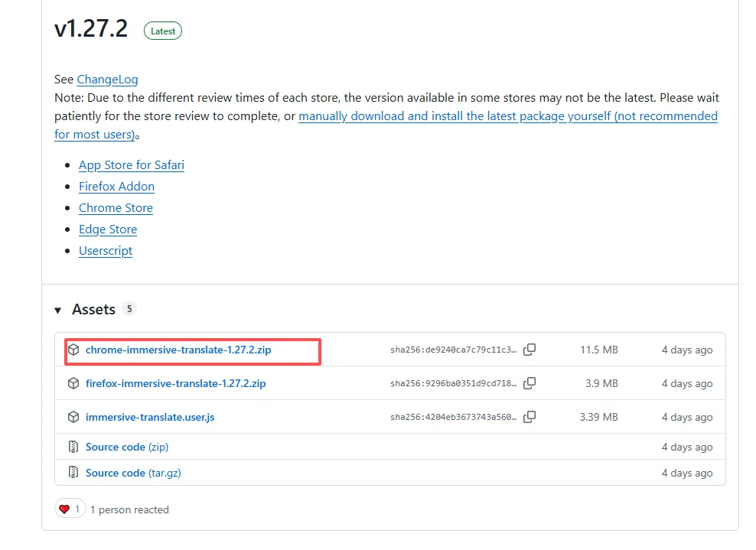Click package icon beside firefox-immersive-translate zip
The width and height of the screenshot is (756, 550).
(x=73, y=384)
